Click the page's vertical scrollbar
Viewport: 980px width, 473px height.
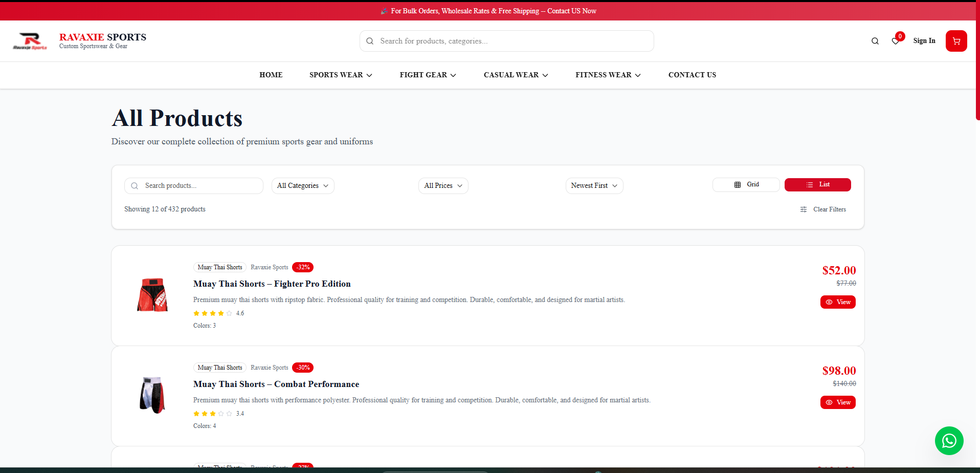click(x=977, y=61)
